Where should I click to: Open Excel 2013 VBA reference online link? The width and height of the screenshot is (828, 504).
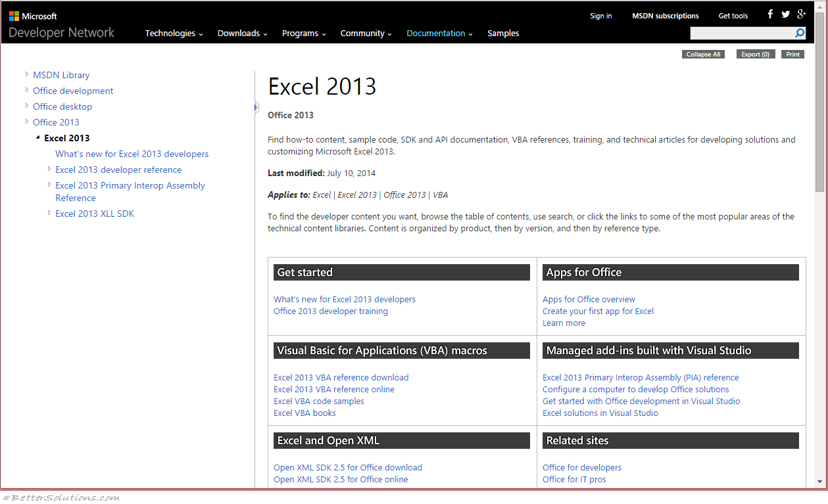(x=334, y=389)
